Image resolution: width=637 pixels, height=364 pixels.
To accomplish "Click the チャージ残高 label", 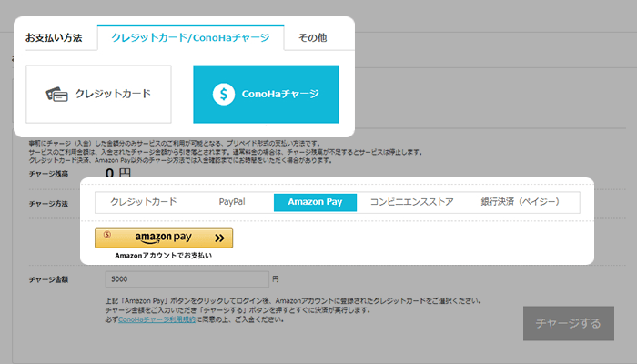I will [48, 174].
